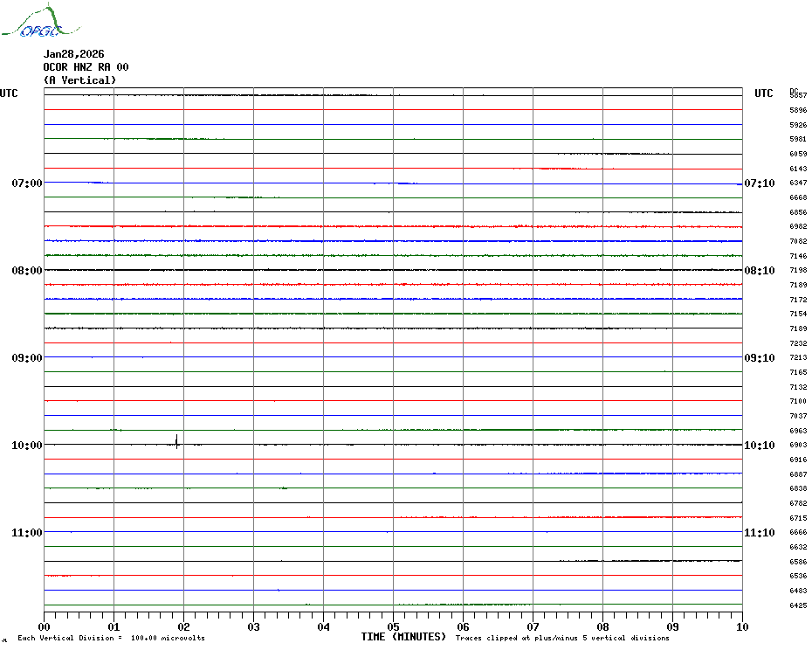
Task: Click the minute 07 axis label
Action: click(533, 626)
